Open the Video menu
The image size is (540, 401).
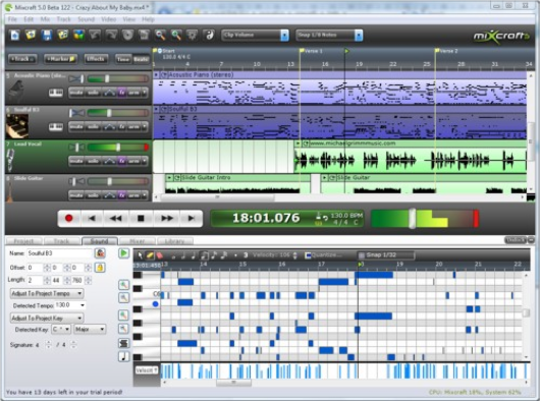[x=108, y=19]
